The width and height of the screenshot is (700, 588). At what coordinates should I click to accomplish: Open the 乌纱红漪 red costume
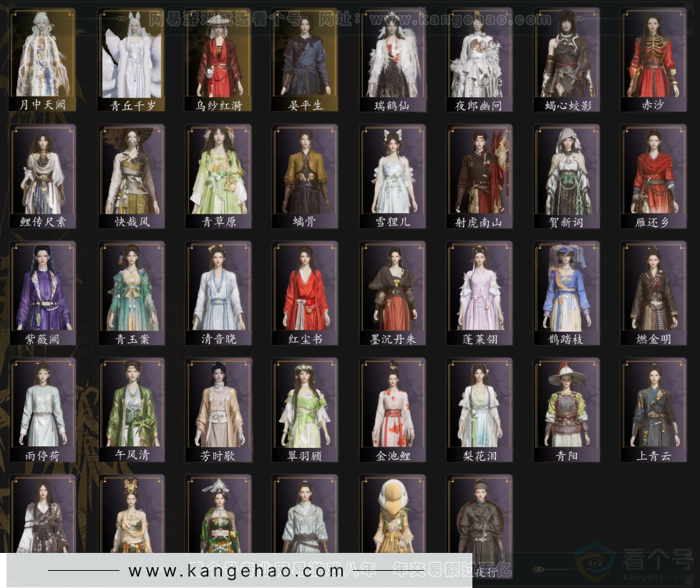pos(218,60)
